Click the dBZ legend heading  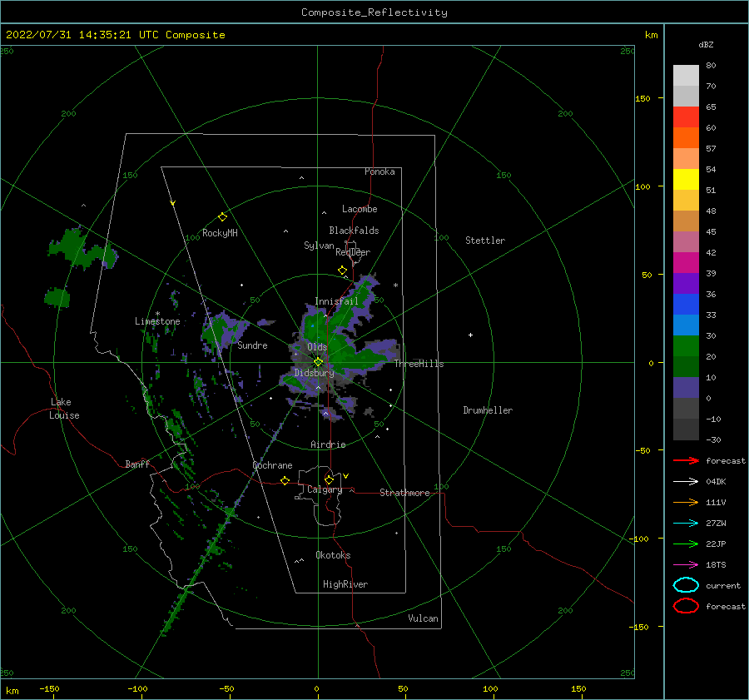click(x=706, y=45)
